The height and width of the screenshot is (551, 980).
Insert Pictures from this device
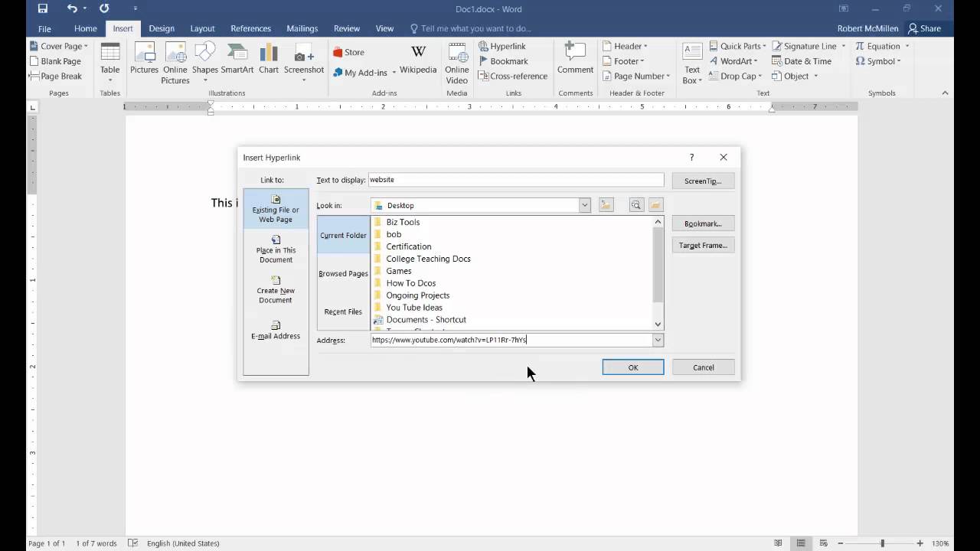pos(144,59)
